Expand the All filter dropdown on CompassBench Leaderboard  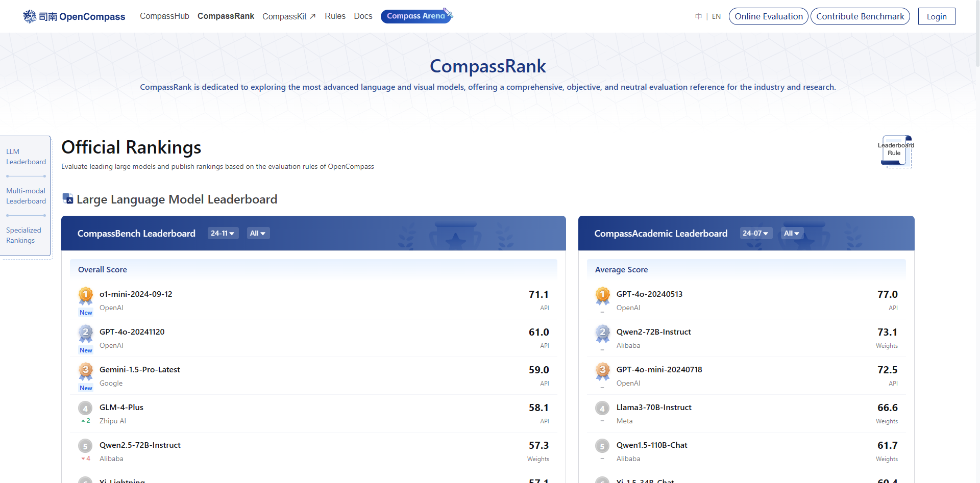pos(258,233)
